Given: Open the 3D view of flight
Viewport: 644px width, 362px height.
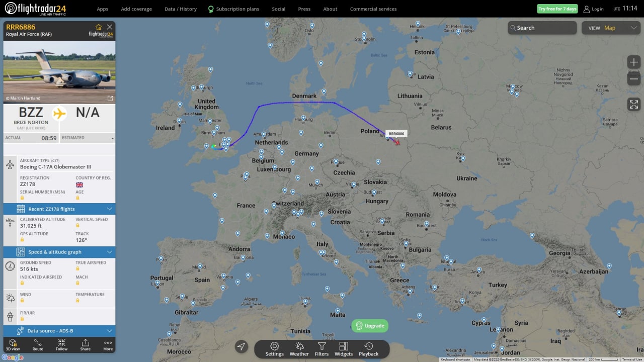Looking at the screenshot, I should pos(13,344).
